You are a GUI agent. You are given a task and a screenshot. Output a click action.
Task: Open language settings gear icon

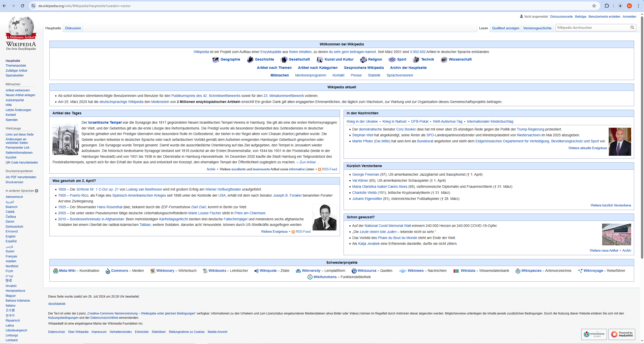(37, 191)
